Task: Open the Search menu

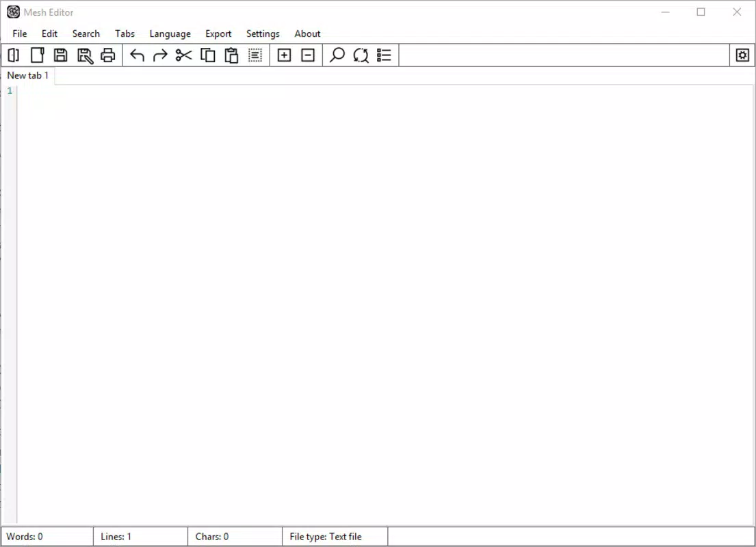Action: coord(86,34)
